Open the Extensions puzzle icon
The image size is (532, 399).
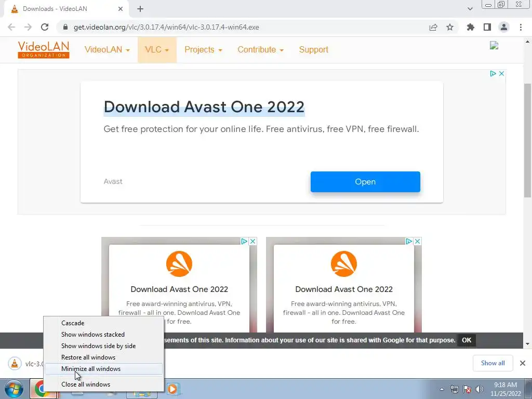pos(470,27)
